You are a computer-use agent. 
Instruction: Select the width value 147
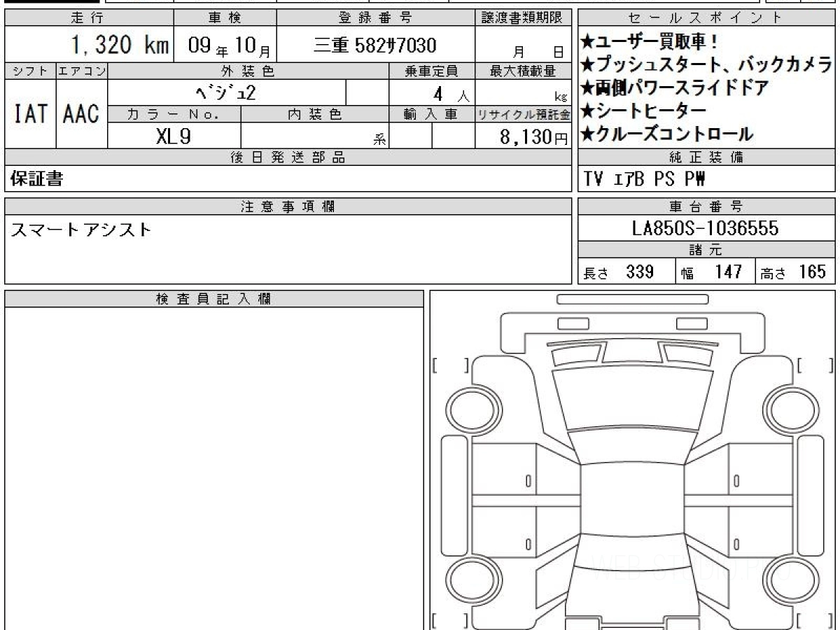tap(728, 272)
